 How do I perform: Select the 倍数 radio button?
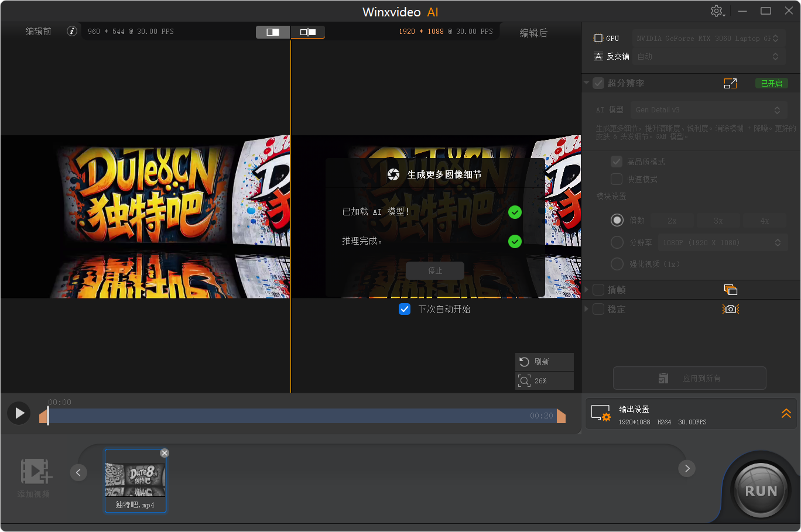[x=617, y=220]
